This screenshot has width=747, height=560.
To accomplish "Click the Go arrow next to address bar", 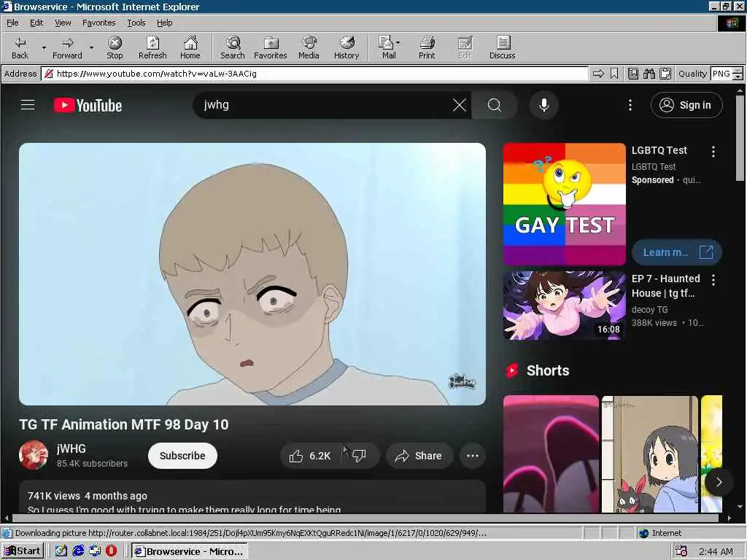I will (x=598, y=74).
